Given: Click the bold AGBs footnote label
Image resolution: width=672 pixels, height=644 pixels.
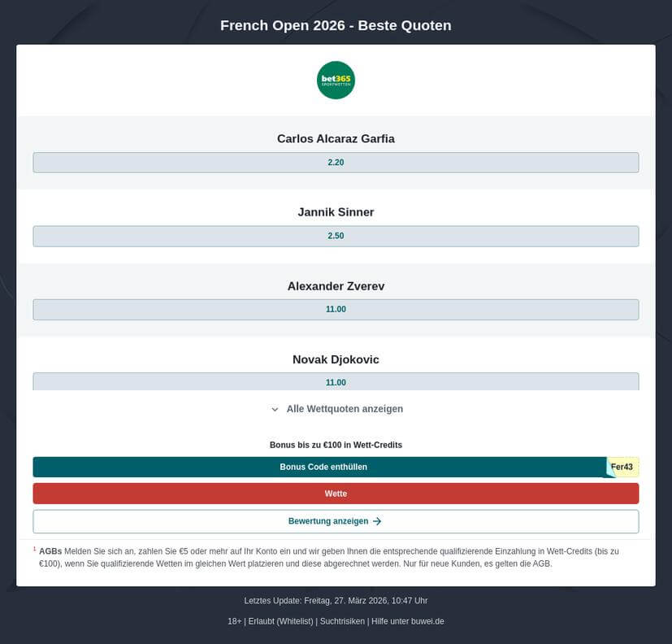Looking at the screenshot, I should tap(50, 550).
